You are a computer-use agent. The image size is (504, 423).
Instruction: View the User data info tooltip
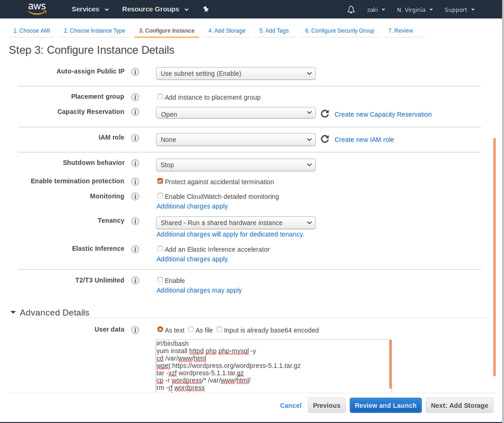click(x=135, y=330)
